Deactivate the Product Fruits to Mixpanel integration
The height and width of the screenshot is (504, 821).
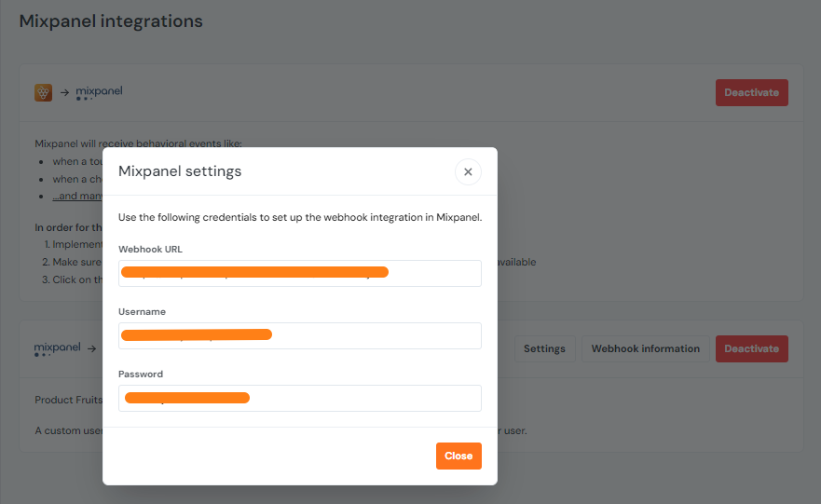coord(751,92)
